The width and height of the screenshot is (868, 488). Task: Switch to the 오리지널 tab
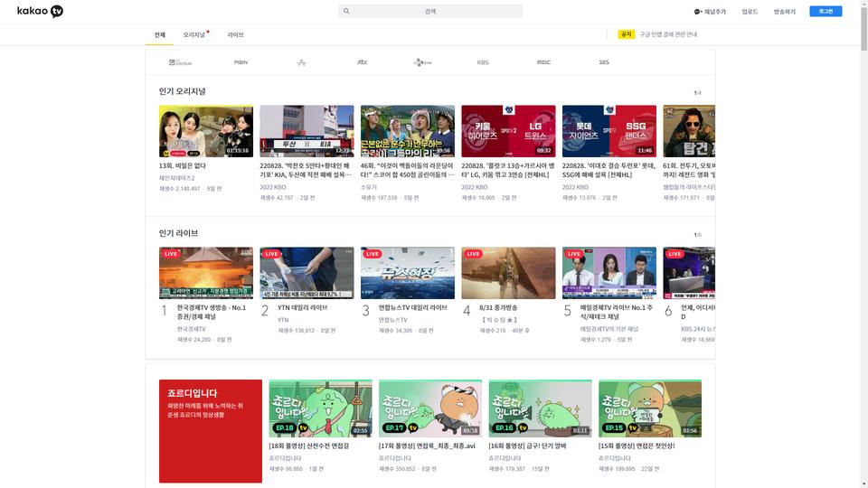[x=194, y=35]
